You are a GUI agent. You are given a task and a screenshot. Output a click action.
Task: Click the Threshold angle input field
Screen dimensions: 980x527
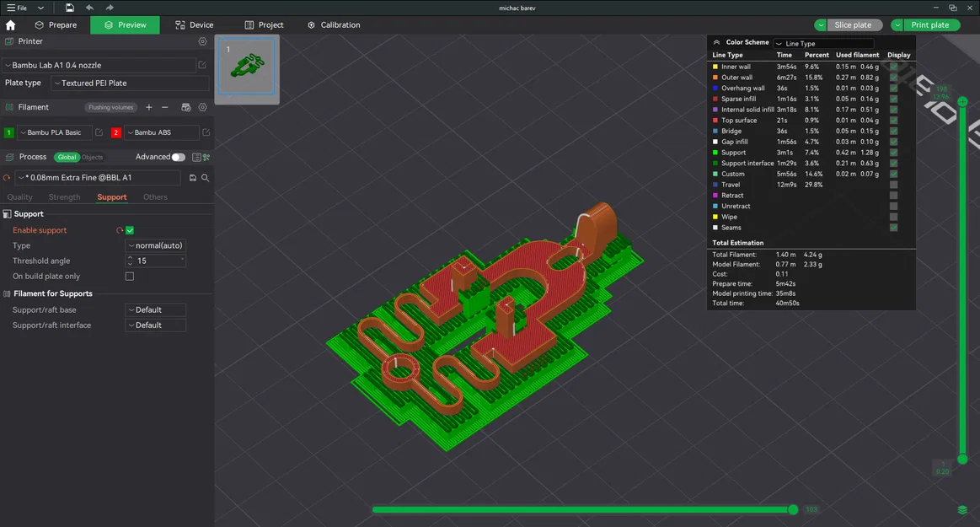(156, 261)
